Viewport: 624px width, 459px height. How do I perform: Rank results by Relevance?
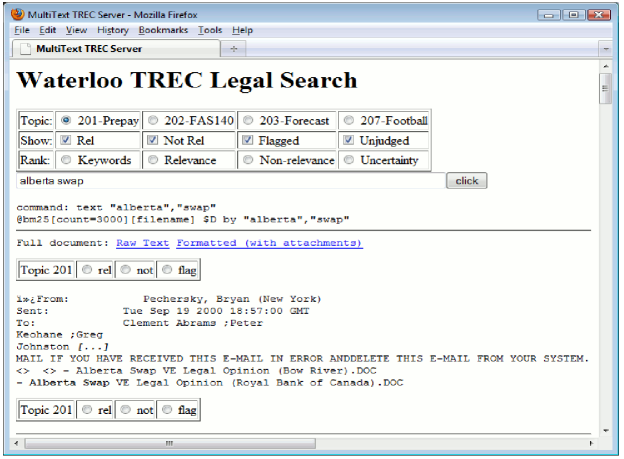[153, 160]
